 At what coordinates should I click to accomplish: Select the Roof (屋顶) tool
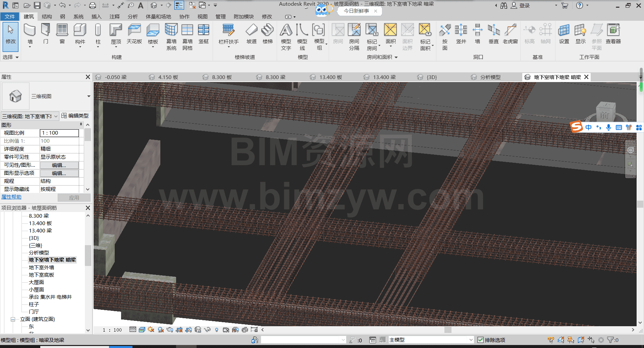116,35
